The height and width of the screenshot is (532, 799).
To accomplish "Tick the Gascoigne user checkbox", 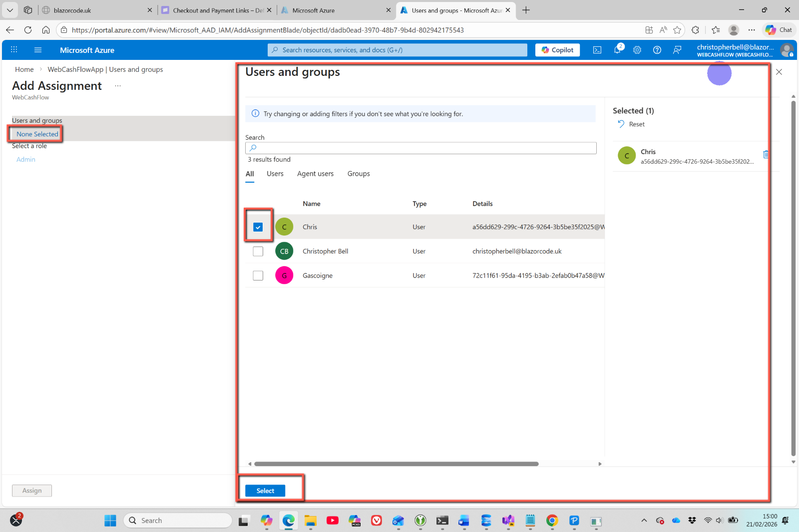I will pyautogui.click(x=258, y=275).
